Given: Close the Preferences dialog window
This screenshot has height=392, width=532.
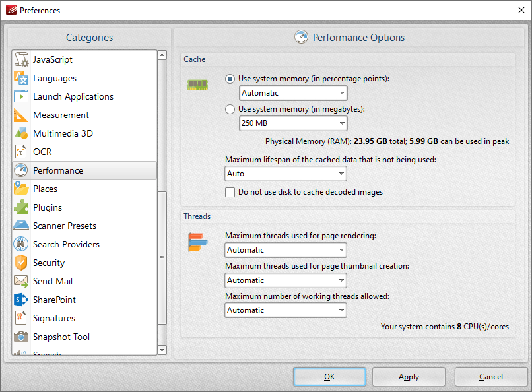Looking at the screenshot, I should click(x=521, y=10).
